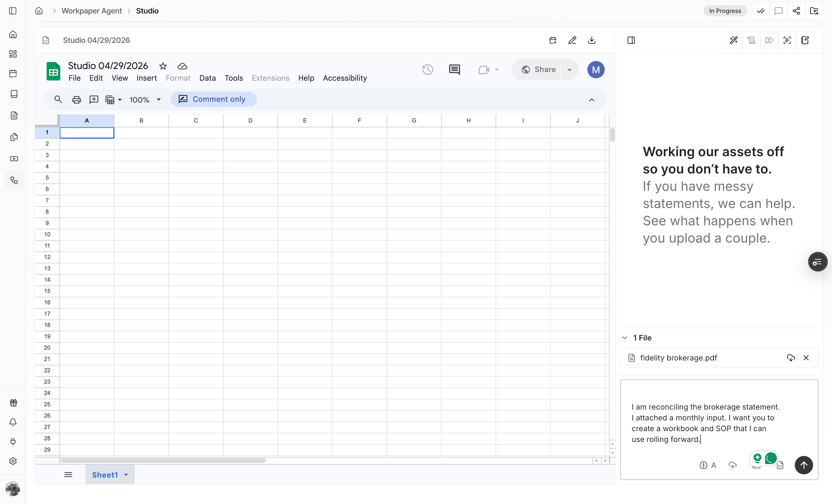
Task: Click the search magnifier in Sheets toolbar
Action: pyautogui.click(x=58, y=99)
